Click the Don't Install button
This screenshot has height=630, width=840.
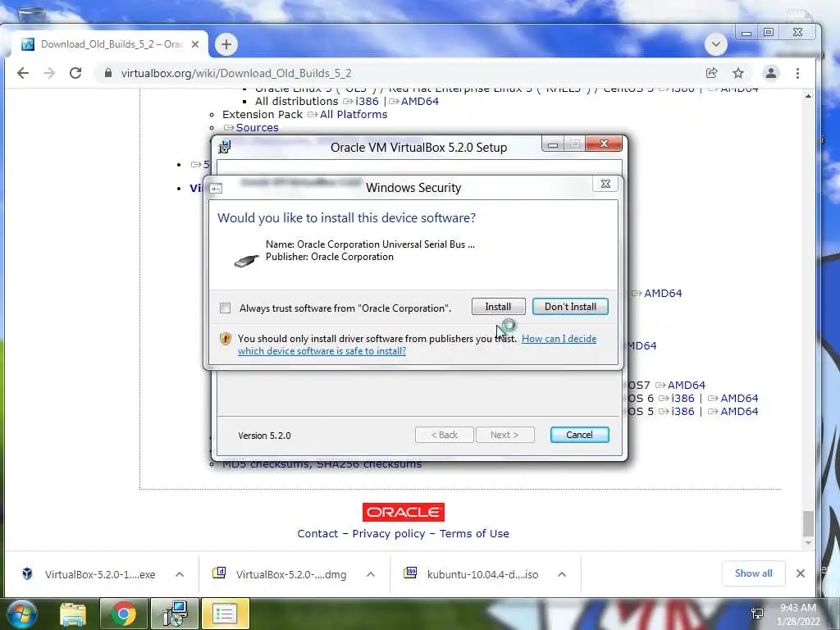[570, 307]
